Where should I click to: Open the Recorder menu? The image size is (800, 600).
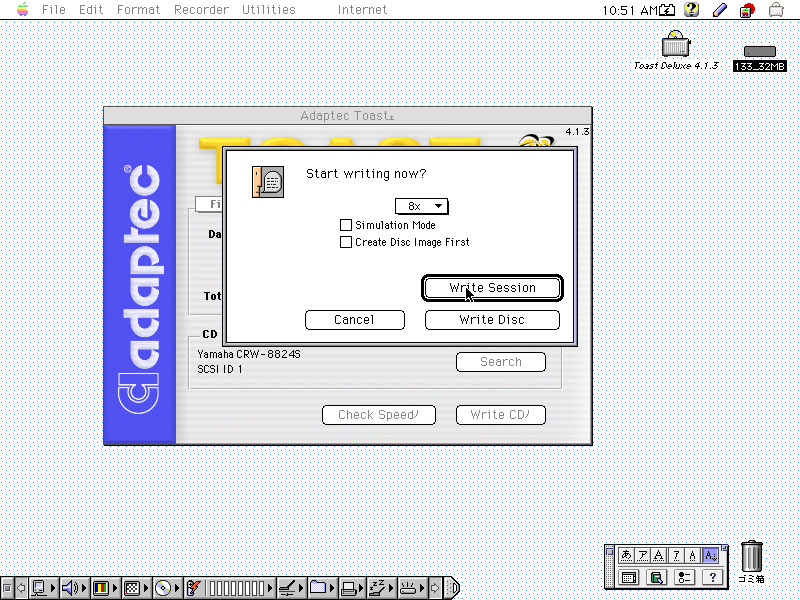(x=201, y=9)
